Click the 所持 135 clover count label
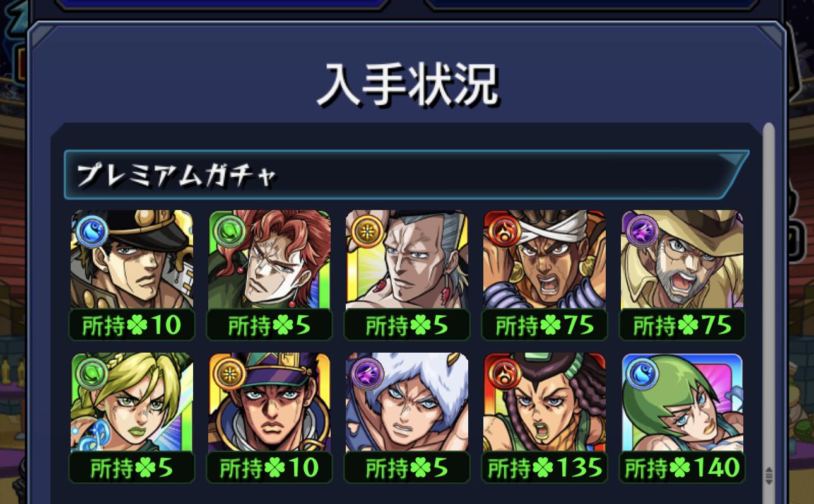This screenshot has height=504, width=814. pyautogui.click(x=545, y=468)
